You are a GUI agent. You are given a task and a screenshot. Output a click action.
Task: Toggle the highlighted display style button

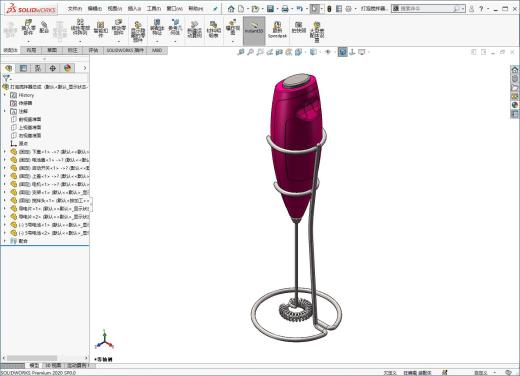342,52
